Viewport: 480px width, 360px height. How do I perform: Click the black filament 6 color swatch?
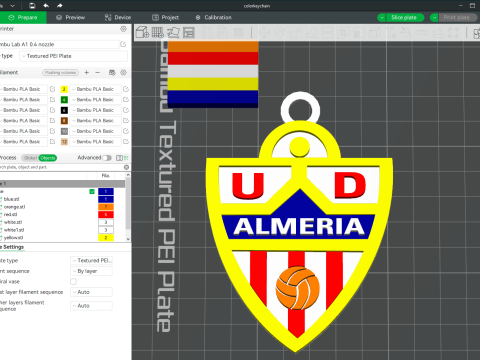click(64, 110)
